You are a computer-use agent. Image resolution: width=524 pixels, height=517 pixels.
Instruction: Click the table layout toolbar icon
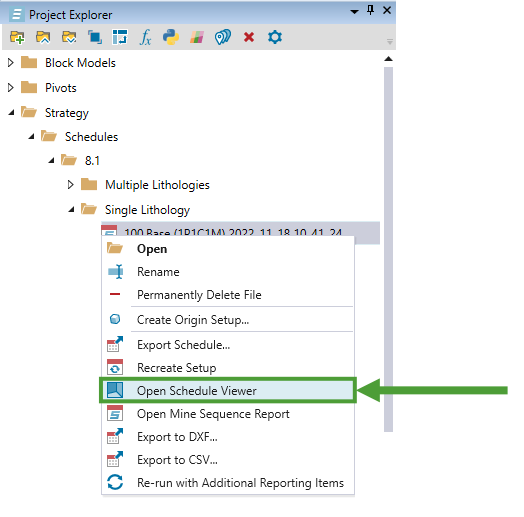click(120, 37)
